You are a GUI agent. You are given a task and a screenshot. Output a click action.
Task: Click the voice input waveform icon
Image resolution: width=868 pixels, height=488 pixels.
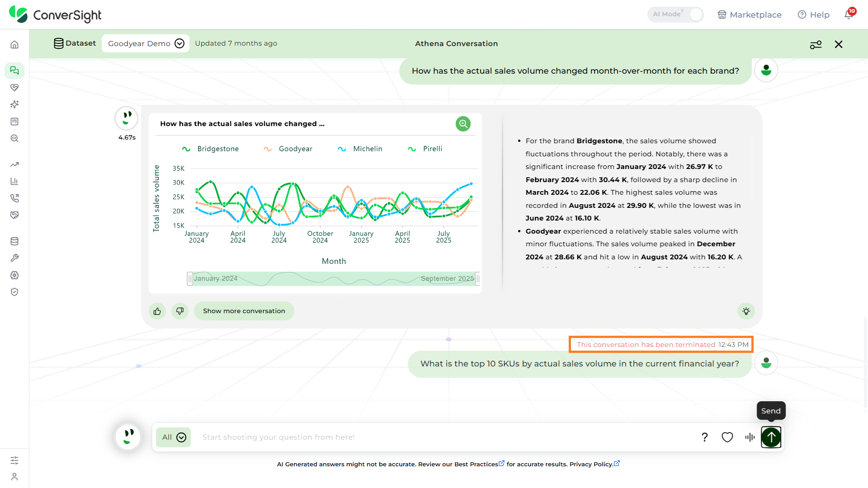pos(750,437)
